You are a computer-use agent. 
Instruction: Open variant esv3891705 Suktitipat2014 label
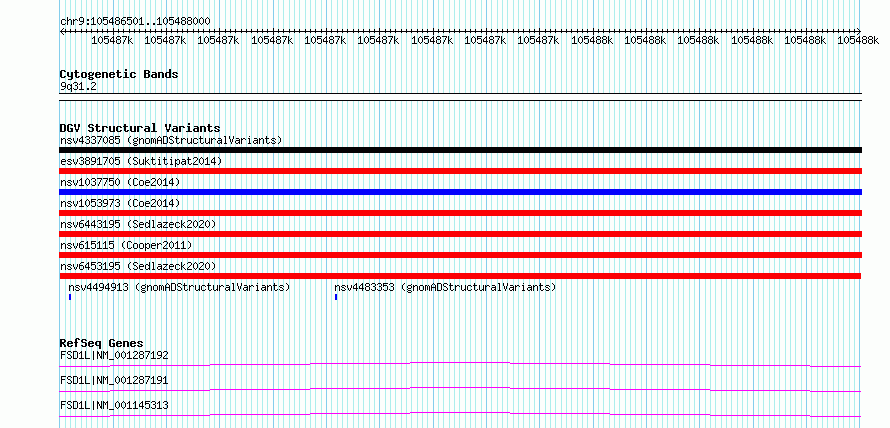pos(141,161)
